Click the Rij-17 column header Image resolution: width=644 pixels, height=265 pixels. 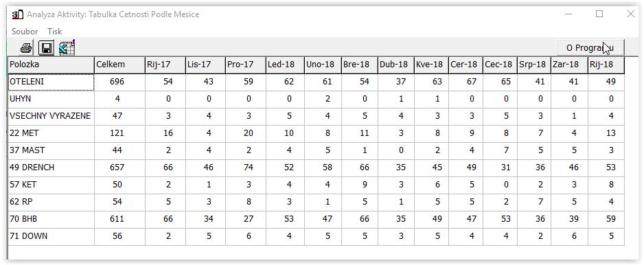(165, 65)
